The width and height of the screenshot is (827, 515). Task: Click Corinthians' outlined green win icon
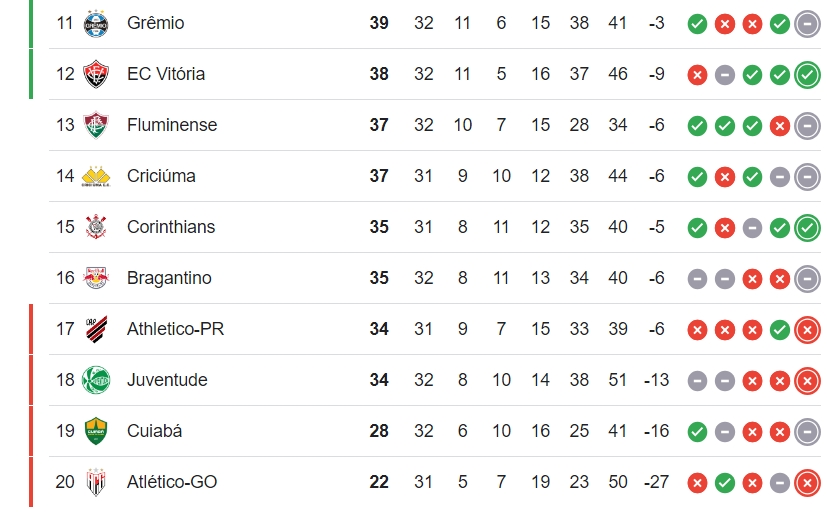807,228
